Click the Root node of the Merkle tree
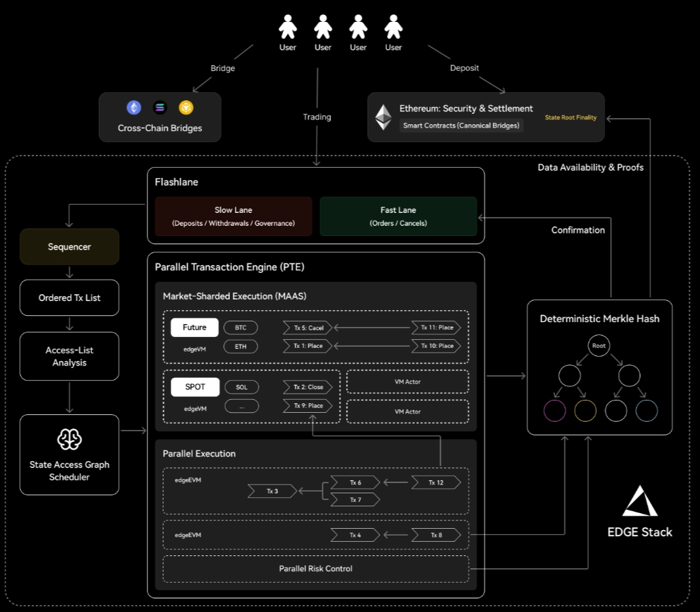The width and height of the screenshot is (700, 612). point(598,345)
